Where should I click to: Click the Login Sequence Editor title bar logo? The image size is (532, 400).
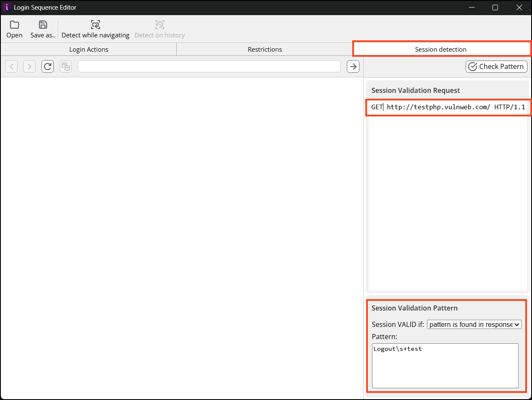[7, 7]
